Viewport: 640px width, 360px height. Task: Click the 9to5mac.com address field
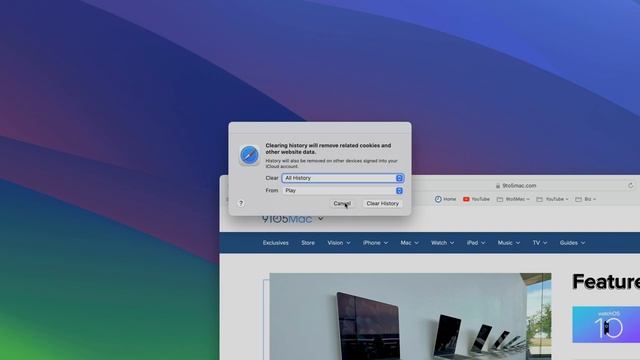[518, 185]
